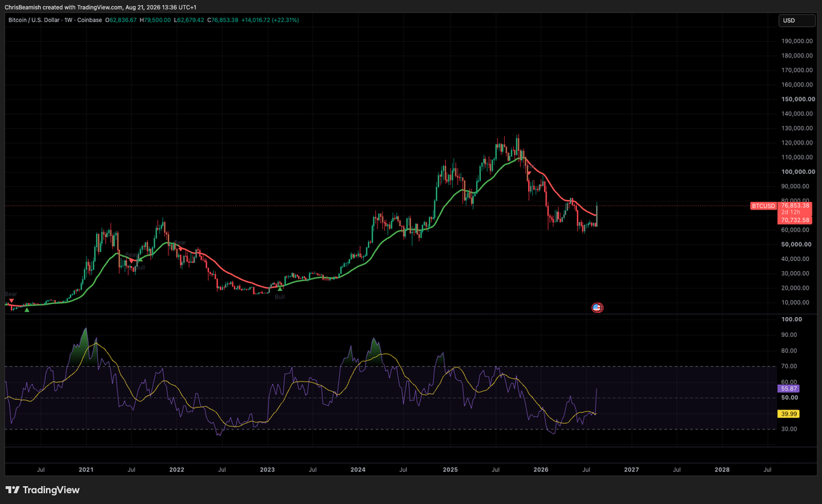Click the open price O62,836.67
822x504 pixels.
pos(121,20)
